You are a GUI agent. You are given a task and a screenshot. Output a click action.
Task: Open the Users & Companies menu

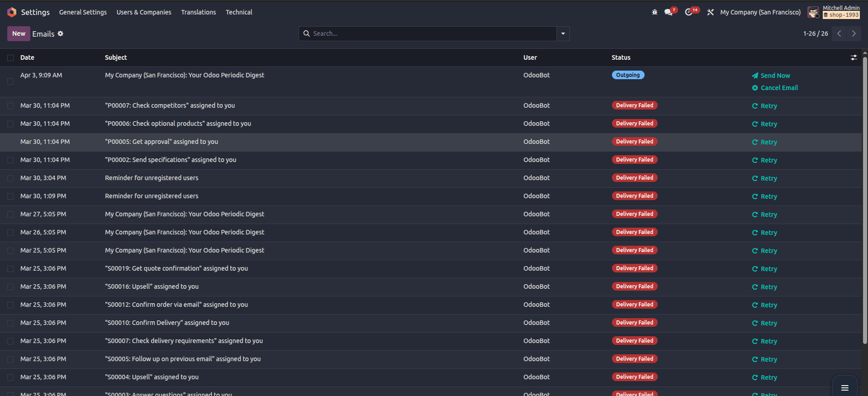click(x=144, y=12)
